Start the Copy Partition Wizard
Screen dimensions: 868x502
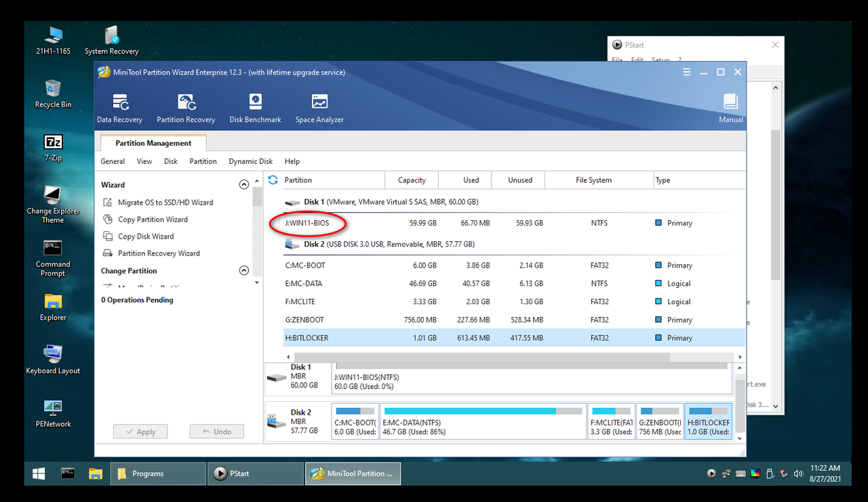pyautogui.click(x=153, y=219)
